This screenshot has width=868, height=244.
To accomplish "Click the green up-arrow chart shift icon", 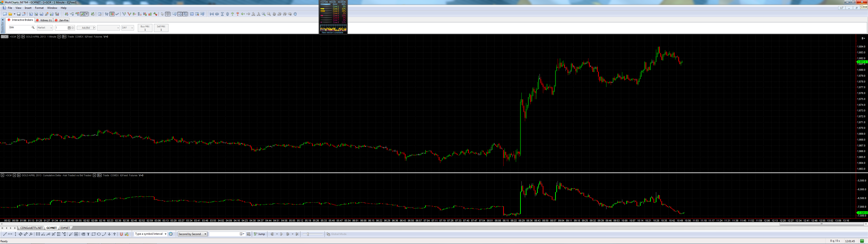I will (x=233, y=14).
